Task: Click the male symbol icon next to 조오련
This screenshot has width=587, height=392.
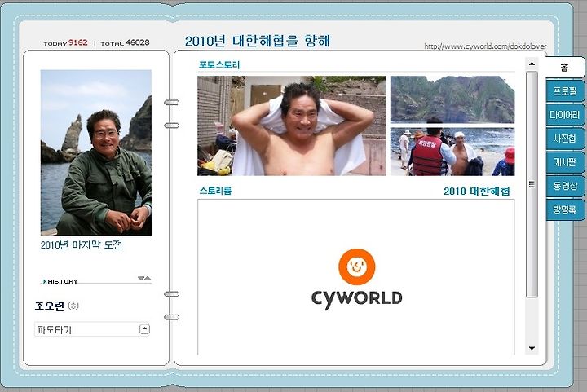Action: point(73,306)
